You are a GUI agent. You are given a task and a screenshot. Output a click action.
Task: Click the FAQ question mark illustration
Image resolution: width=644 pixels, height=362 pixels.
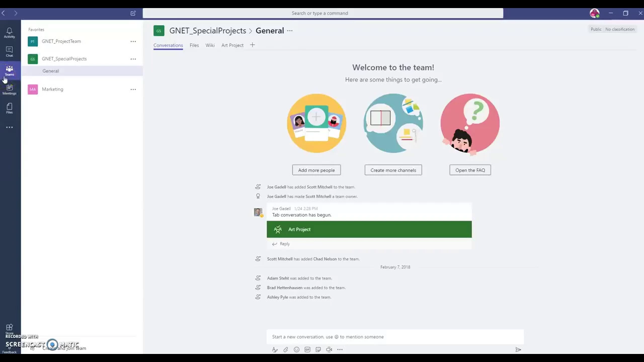[470, 123]
